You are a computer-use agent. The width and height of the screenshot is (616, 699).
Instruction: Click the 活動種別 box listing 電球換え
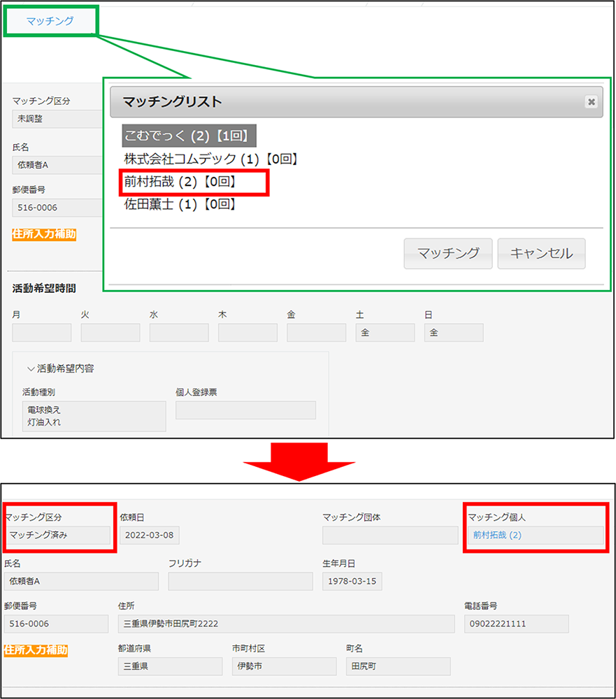click(x=94, y=416)
